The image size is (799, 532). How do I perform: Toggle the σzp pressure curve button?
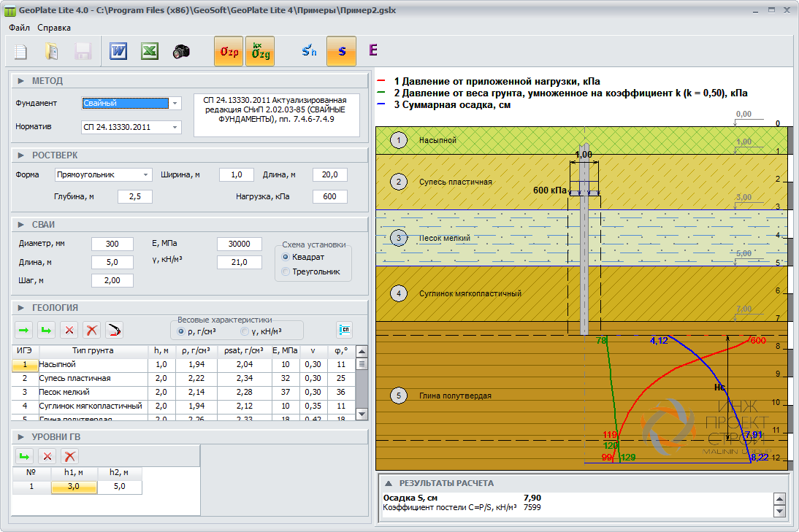229,51
